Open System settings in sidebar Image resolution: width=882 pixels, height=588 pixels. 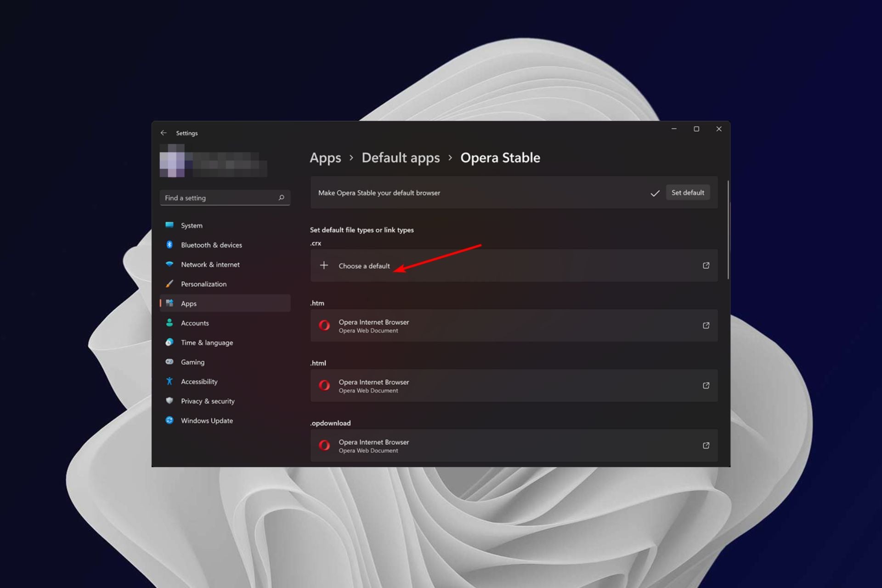click(x=192, y=226)
